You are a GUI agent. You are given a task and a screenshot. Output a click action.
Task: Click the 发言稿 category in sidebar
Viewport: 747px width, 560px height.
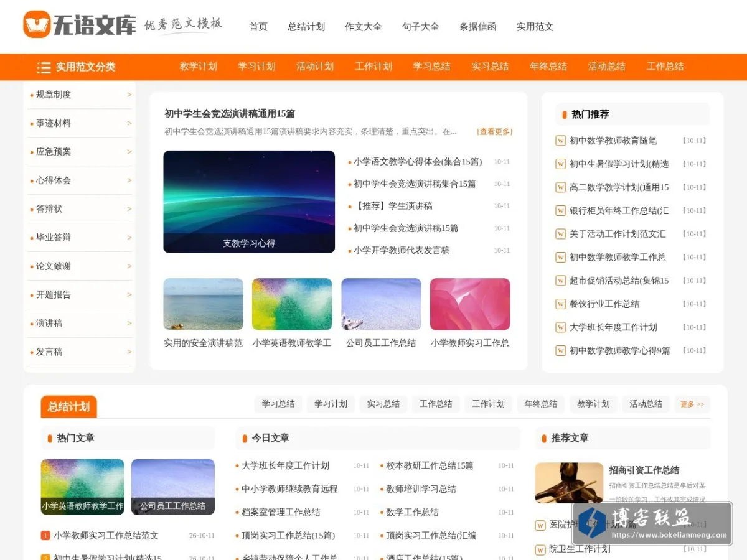(49, 352)
